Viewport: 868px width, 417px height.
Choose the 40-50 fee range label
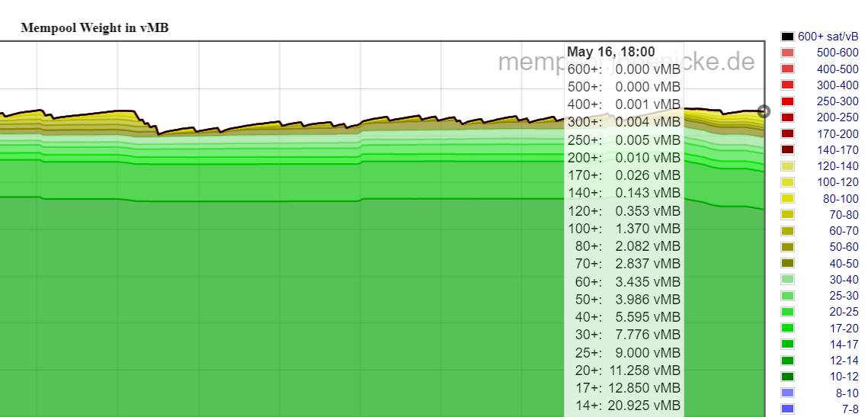(844, 263)
